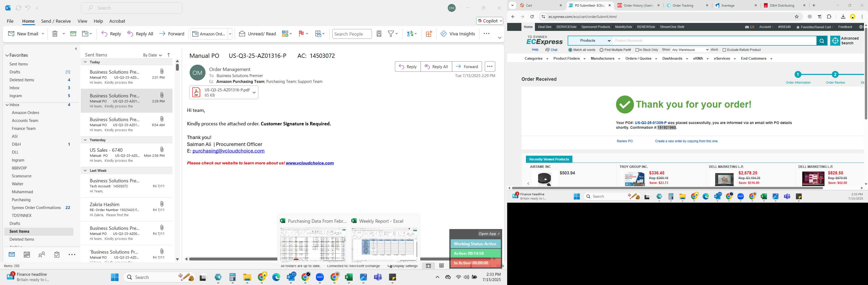
Task: Open the File menu in Outlook
Action: tap(10, 21)
